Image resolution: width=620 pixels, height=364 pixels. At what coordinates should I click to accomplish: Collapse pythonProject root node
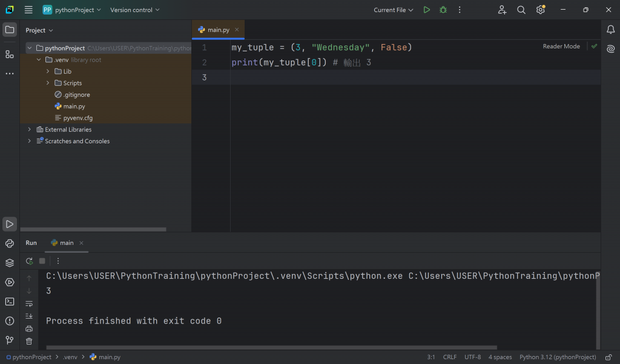[29, 48]
